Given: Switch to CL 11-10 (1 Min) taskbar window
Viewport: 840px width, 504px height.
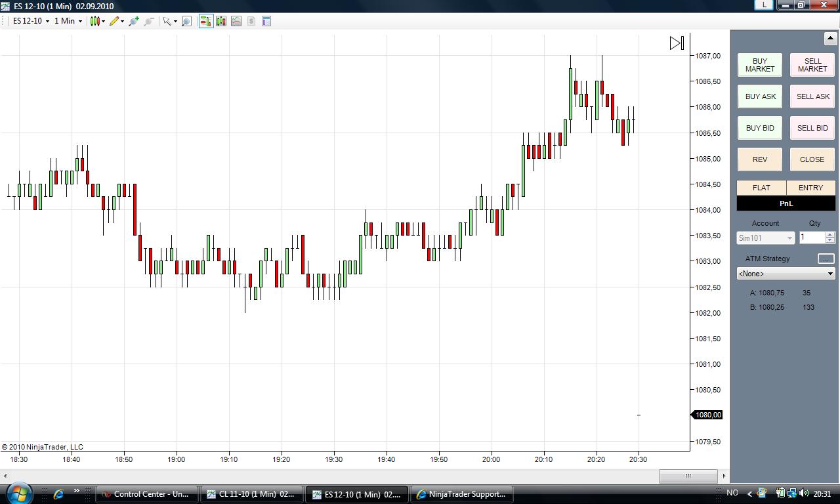Looking at the screenshot, I should [252, 494].
